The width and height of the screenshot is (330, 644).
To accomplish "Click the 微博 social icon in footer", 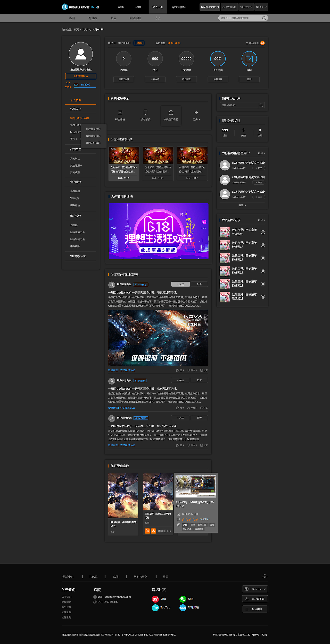I will click(x=155, y=599).
